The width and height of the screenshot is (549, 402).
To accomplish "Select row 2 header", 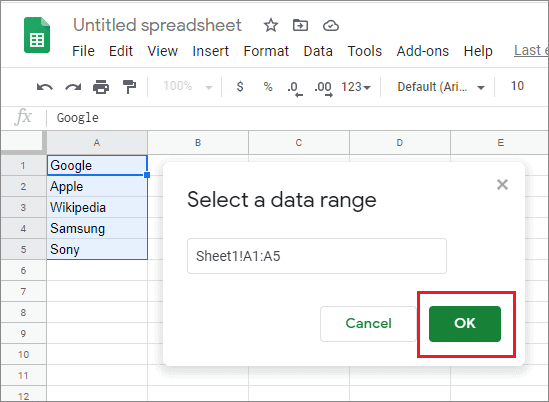I will click(x=23, y=186).
